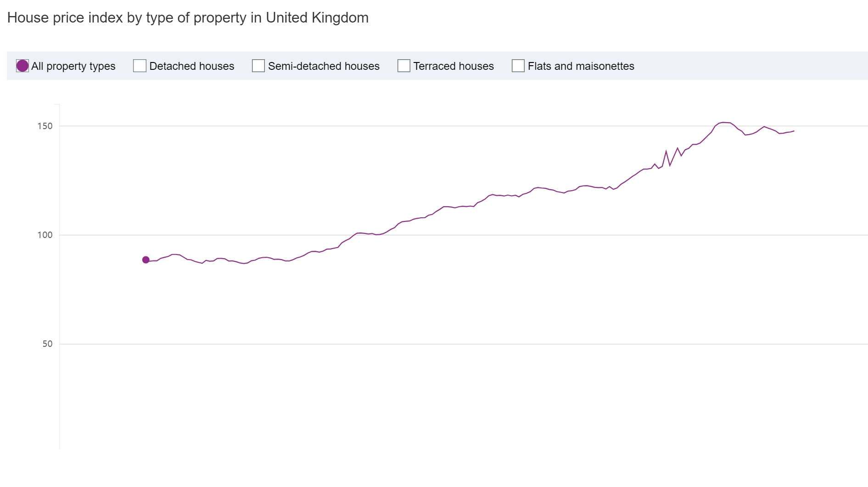Tick the Semi-detached houses checkbox
This screenshot has height=487, width=868.
(258, 66)
